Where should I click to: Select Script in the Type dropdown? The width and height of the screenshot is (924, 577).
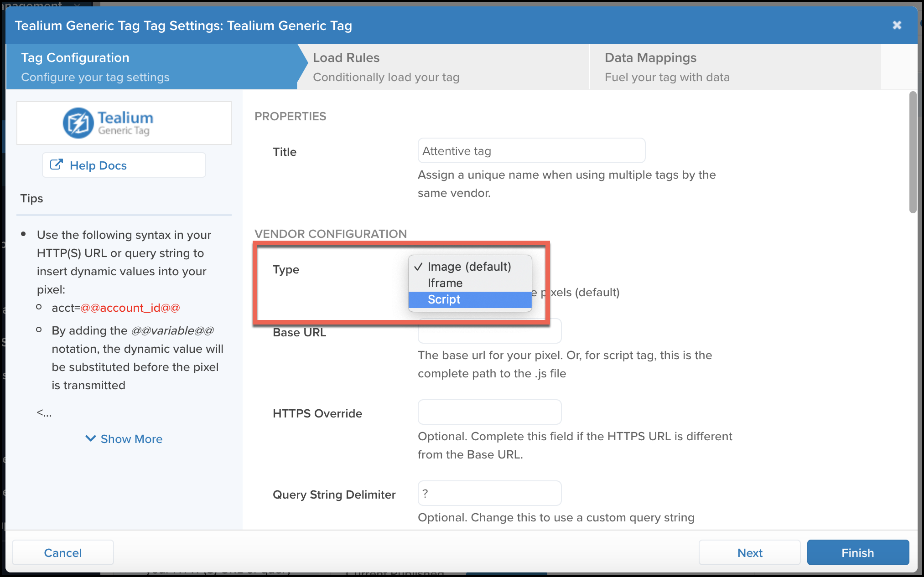point(470,299)
